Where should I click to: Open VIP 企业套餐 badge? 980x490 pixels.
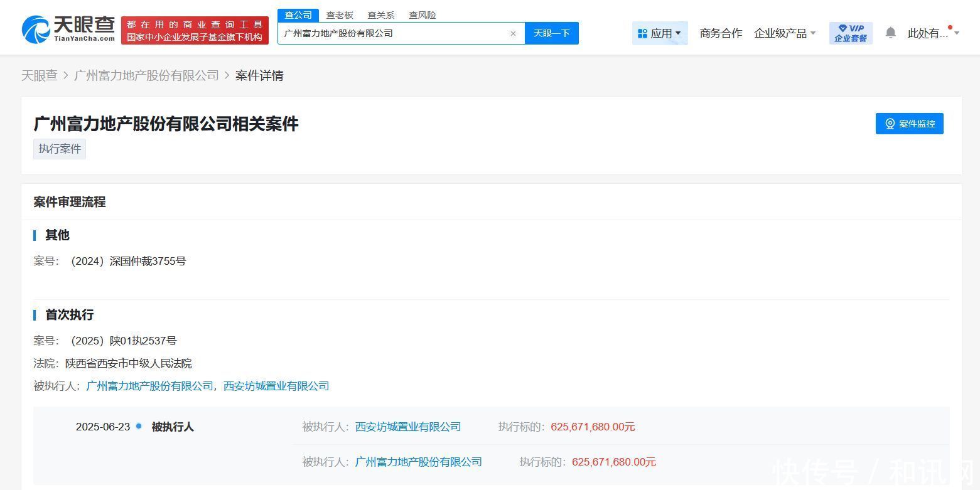pos(851,33)
